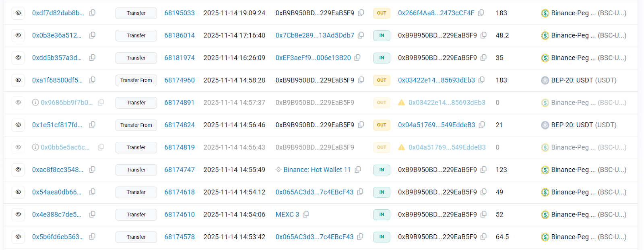Toggle eye preview for 0x0b3e36a512 transaction
Screen dimensions: 644x250
(18, 35)
